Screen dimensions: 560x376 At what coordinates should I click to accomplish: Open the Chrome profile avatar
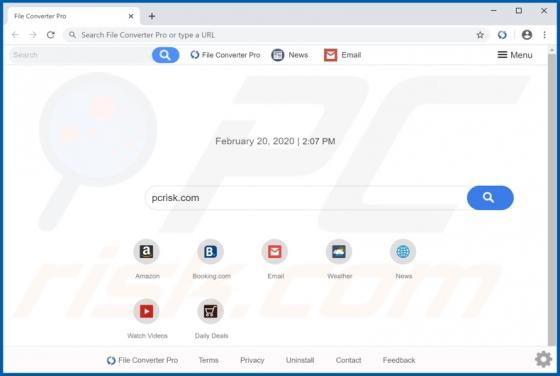[x=527, y=35]
